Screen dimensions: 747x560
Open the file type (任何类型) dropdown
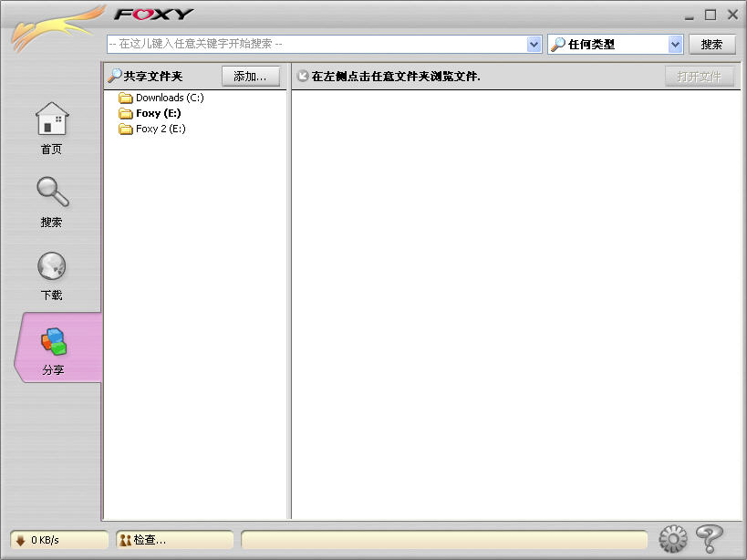pos(675,44)
